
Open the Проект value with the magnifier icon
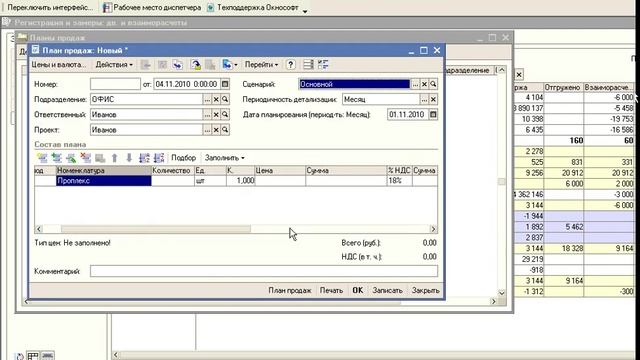tap(225, 130)
